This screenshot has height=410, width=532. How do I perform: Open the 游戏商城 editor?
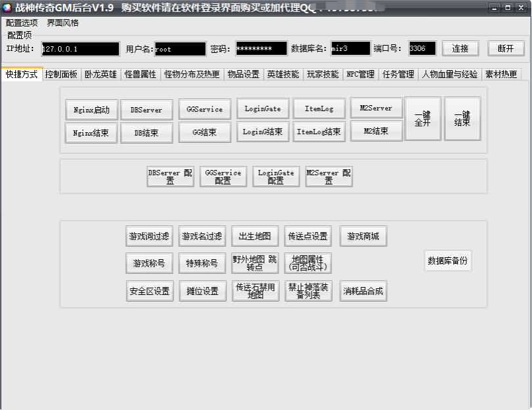[363, 236]
